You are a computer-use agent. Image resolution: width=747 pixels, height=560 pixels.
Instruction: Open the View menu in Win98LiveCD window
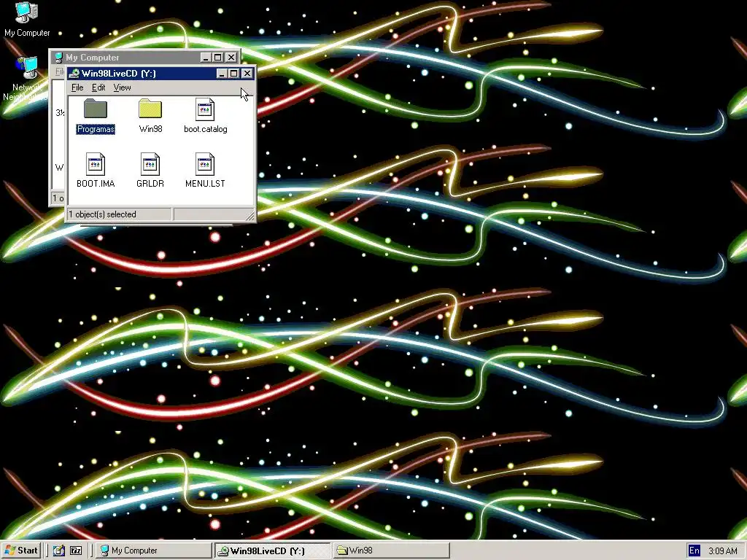tap(122, 87)
